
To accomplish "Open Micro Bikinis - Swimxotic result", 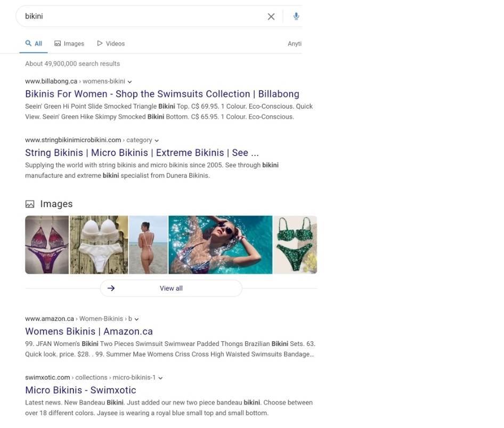I will tap(80, 390).
